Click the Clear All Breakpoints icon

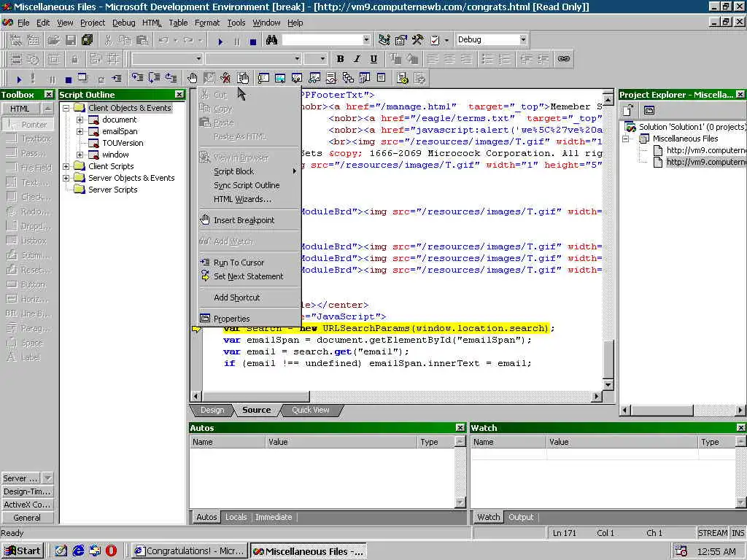[225, 77]
